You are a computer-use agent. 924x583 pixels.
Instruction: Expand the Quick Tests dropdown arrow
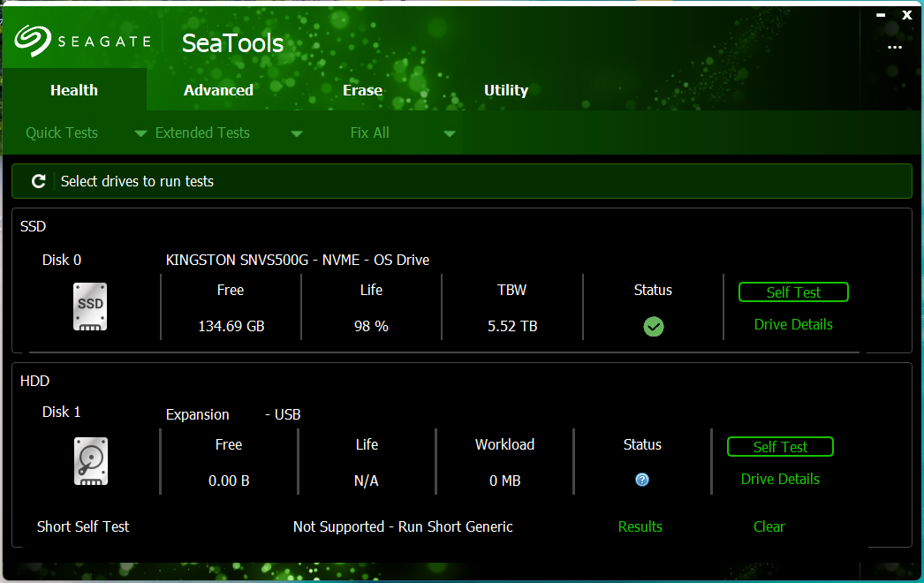click(x=140, y=133)
